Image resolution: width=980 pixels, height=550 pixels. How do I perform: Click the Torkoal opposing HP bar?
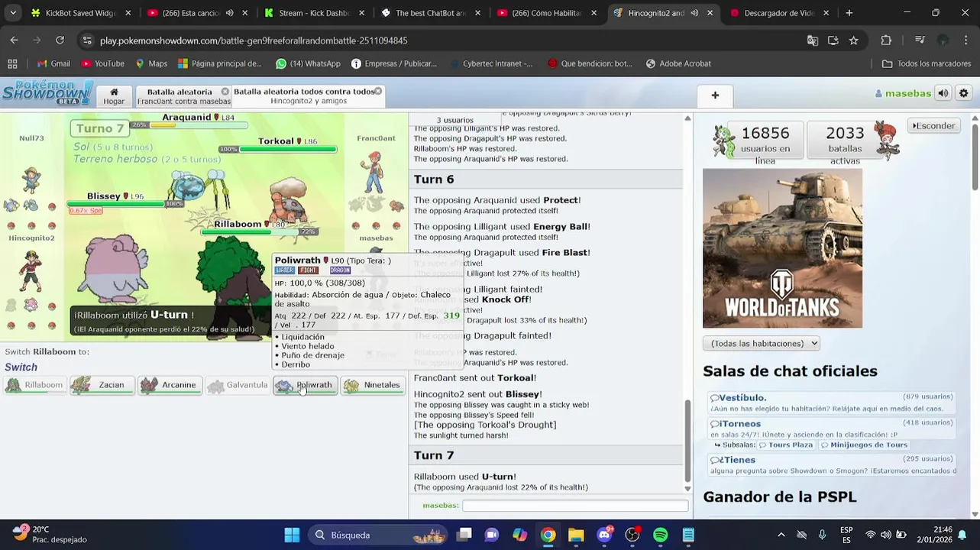[289, 149]
